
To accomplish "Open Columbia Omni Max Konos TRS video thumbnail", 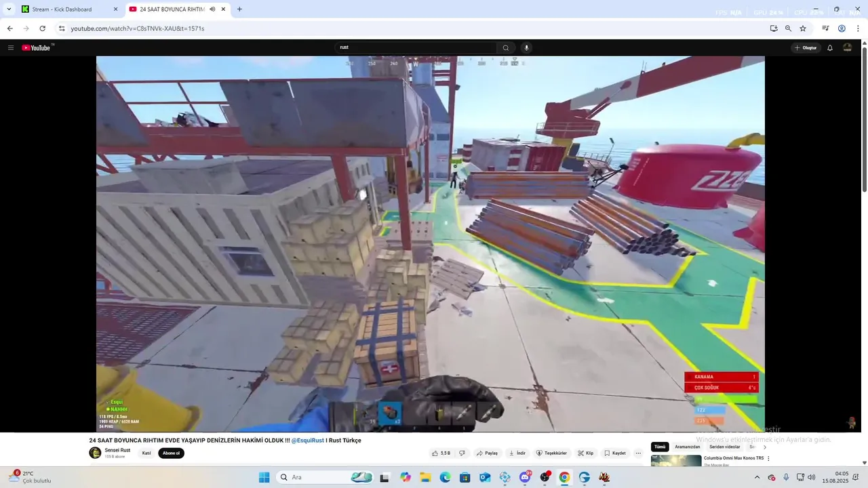I will (676, 461).
